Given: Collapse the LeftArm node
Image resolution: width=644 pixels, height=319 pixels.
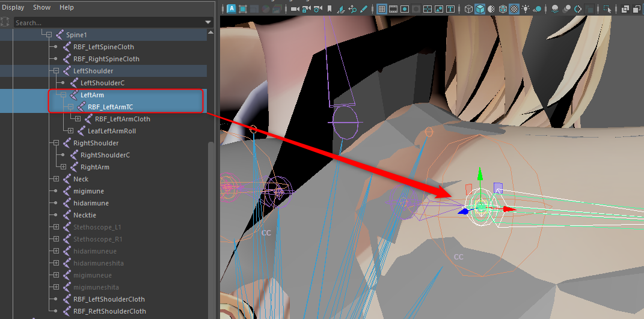Looking at the screenshot, I should click(x=63, y=95).
